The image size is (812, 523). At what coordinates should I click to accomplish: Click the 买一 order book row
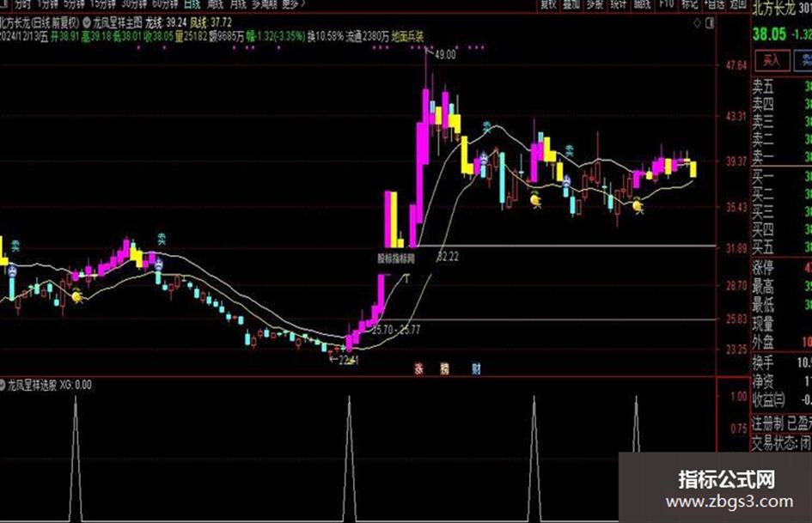[x=782, y=177]
